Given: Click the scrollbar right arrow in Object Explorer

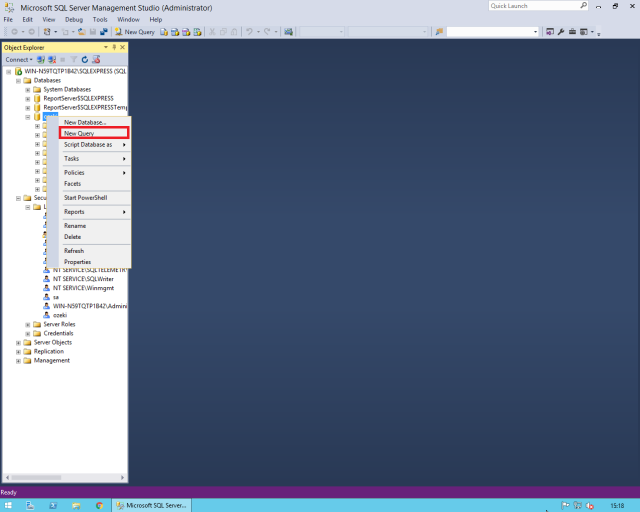Looking at the screenshot, I should pyautogui.click(x=122, y=477).
